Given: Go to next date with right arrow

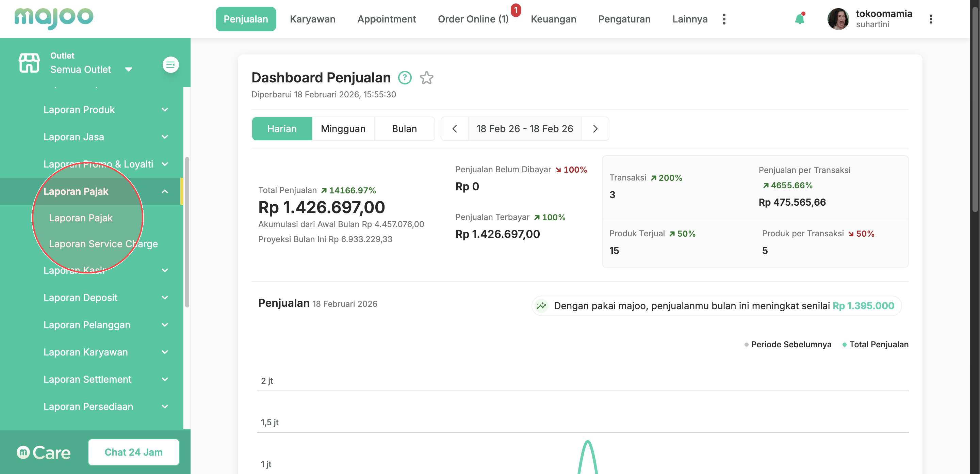Looking at the screenshot, I should tap(595, 129).
